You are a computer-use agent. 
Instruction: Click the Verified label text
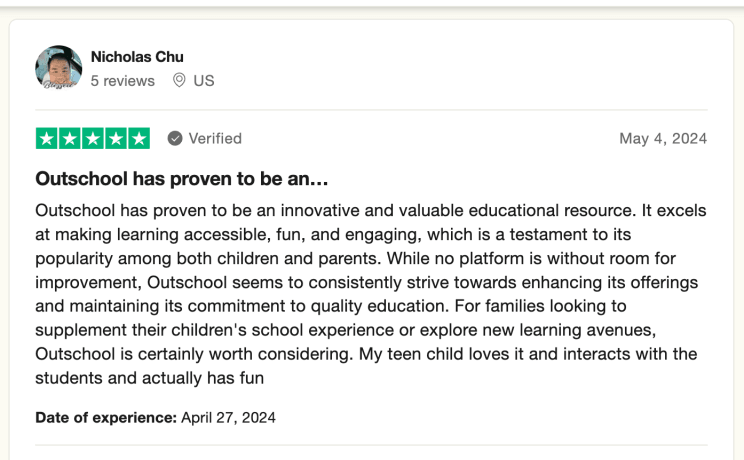215,138
